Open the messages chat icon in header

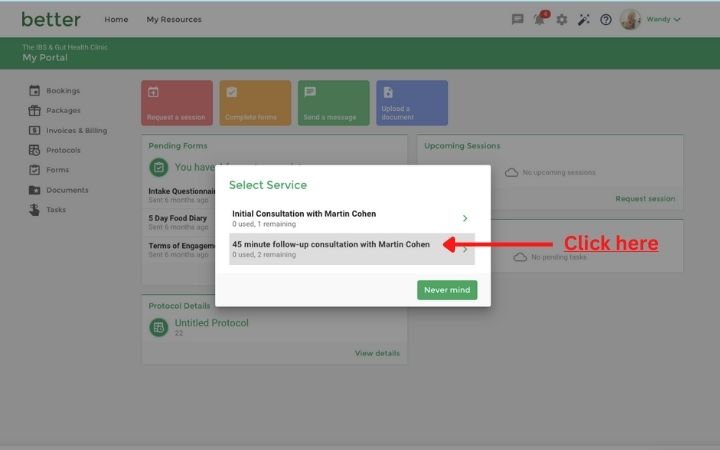(x=518, y=19)
